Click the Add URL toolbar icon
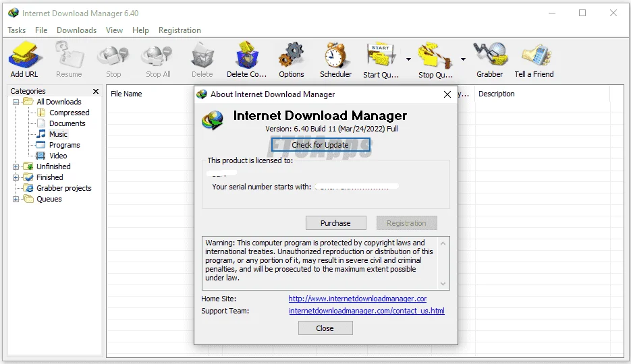 (x=25, y=55)
